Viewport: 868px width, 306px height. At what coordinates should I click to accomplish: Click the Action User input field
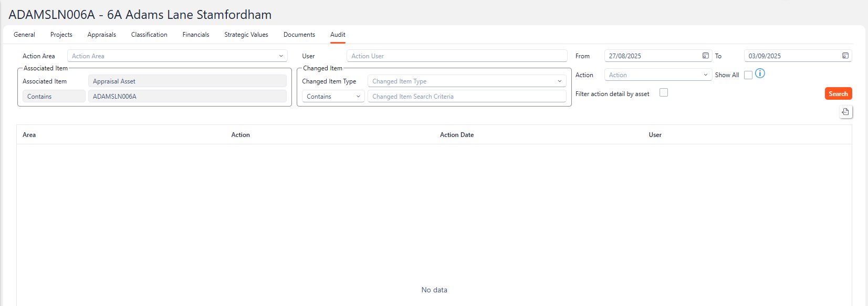click(x=456, y=56)
